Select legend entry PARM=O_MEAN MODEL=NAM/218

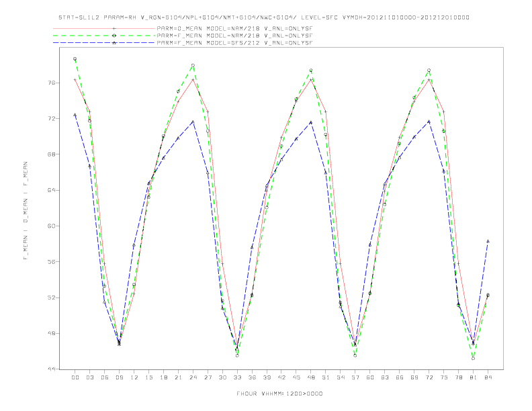point(234,28)
